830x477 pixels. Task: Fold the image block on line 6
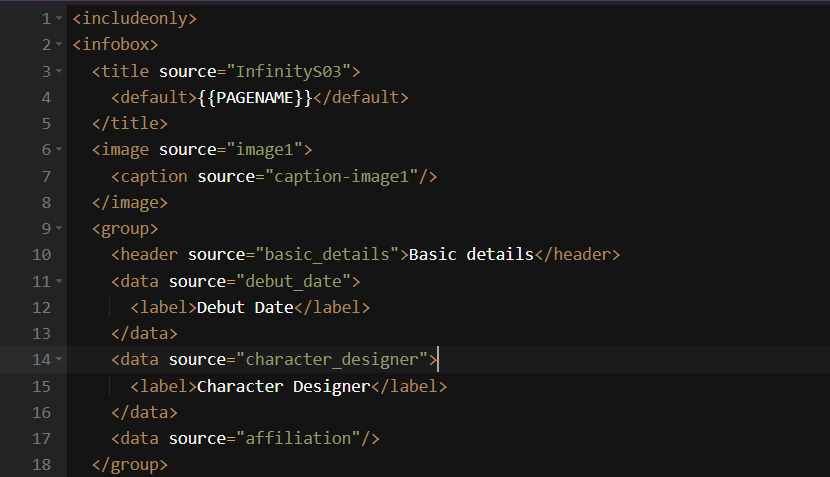59,149
